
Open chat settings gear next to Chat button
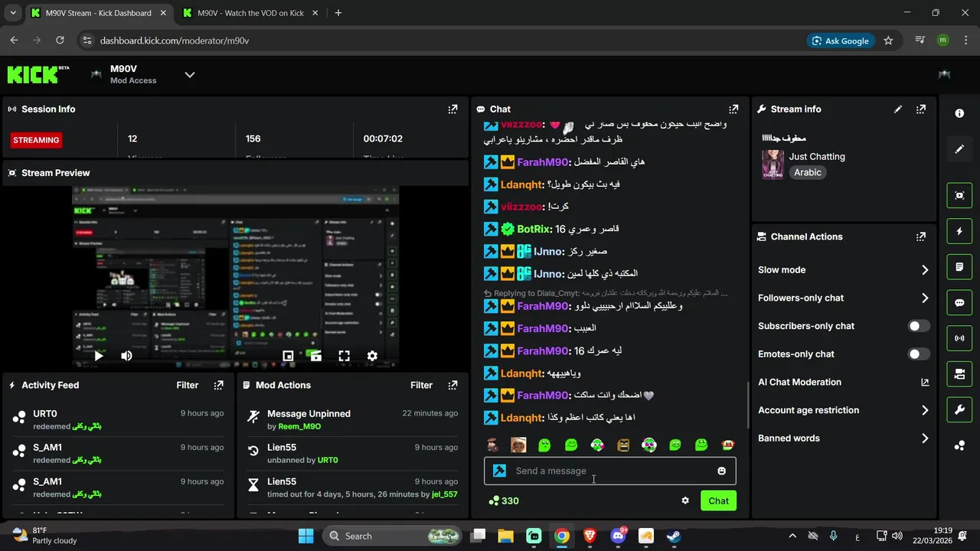685,500
